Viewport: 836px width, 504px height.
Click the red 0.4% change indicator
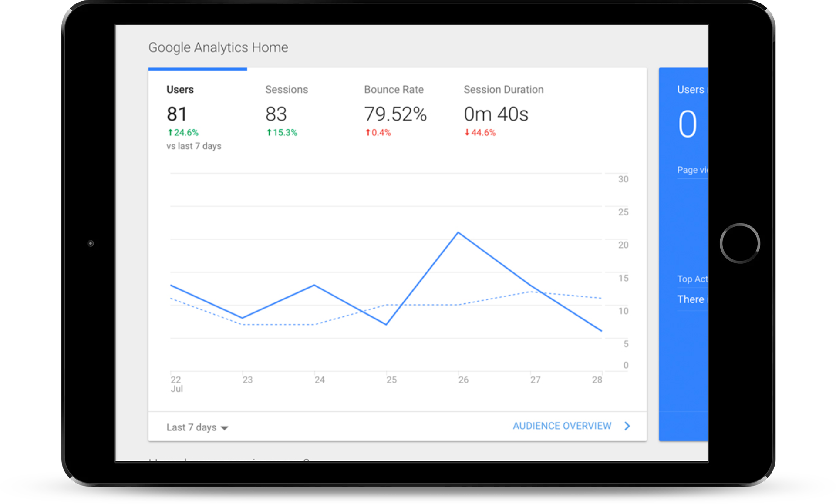(378, 132)
